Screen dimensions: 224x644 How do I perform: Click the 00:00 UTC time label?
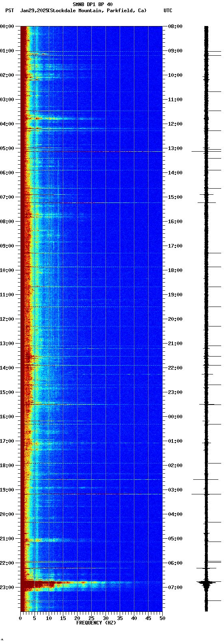coord(175,417)
